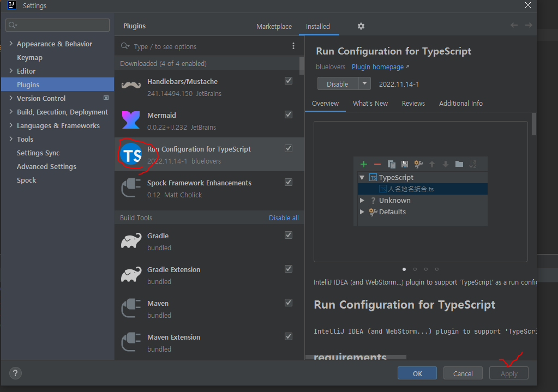Select second screenshot carousel dot
Screen dimensions: 558x392
[x=415, y=269]
